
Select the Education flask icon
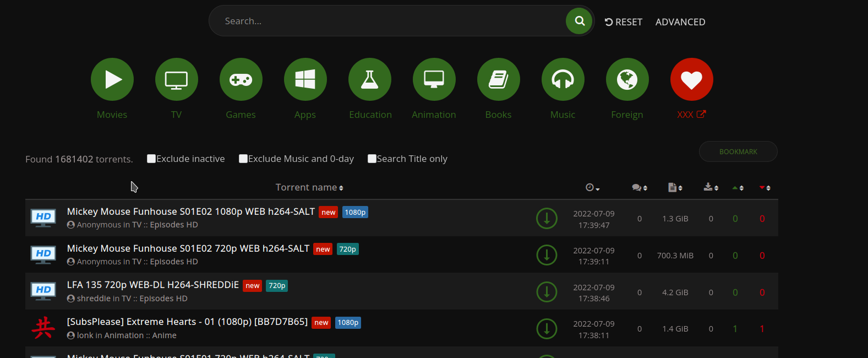370,79
